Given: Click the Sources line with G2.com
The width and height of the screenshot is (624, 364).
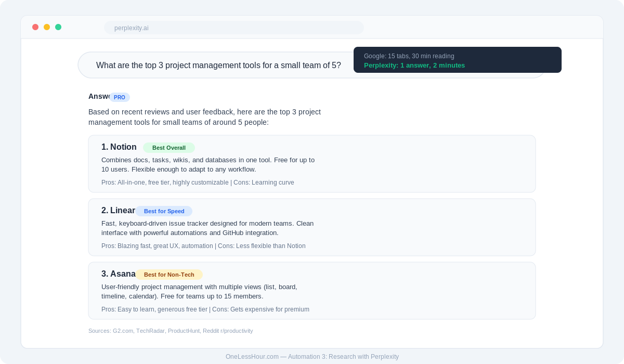Looking at the screenshot, I should [x=171, y=331].
